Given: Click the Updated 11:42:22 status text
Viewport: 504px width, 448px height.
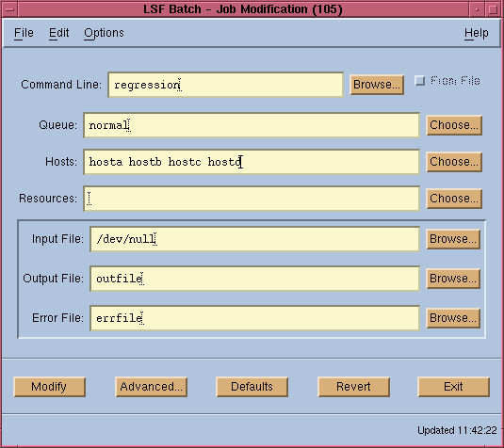Looking at the screenshot, I should tap(457, 430).
